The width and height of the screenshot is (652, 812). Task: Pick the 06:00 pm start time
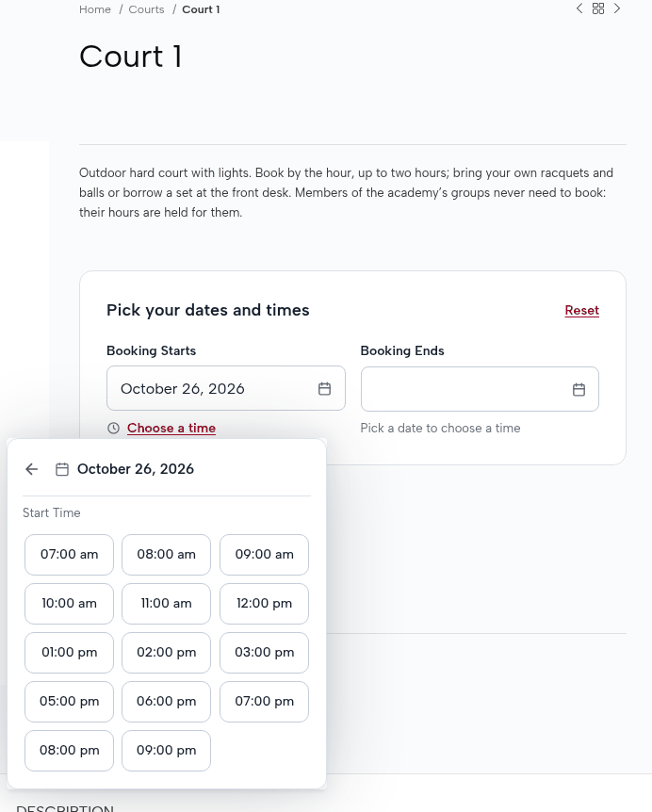[166, 702]
